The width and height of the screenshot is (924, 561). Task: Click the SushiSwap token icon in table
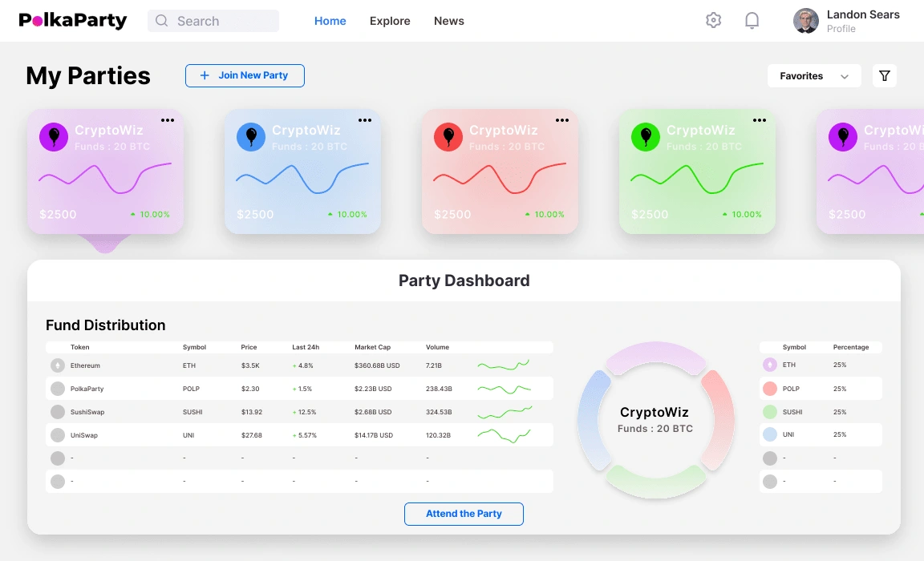(58, 412)
